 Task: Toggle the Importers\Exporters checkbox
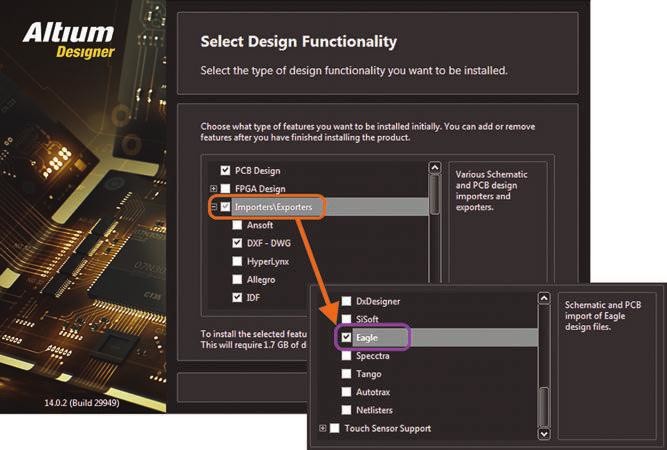[225, 207]
